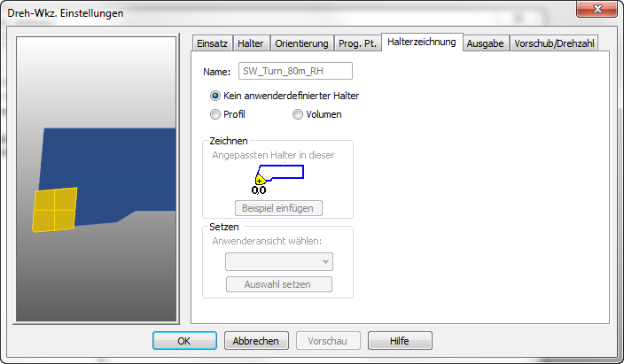Click the yellow insert in the tool preview

55,210
